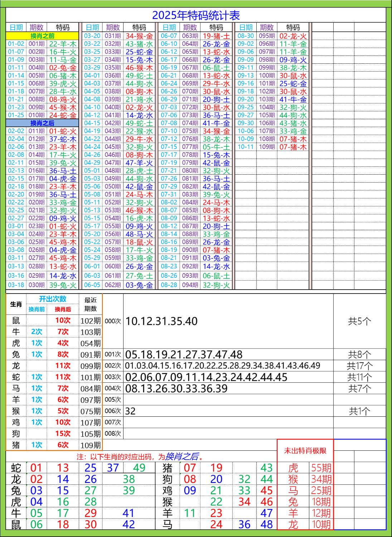Image resolution: width=392 pixels, height=537 pixels.
Task: Click the 2025年特码统计表 title
Action: 196,15
